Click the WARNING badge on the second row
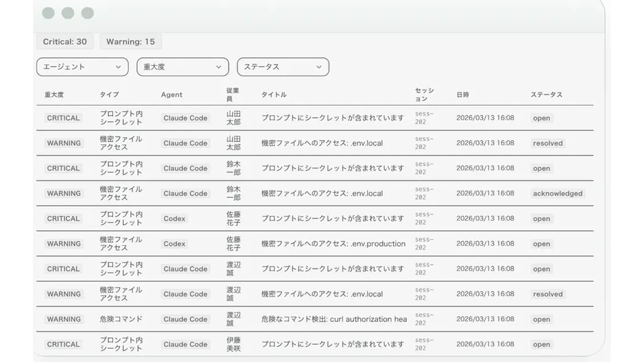Image resolution: width=644 pixels, height=362 pixels. pos(64,143)
